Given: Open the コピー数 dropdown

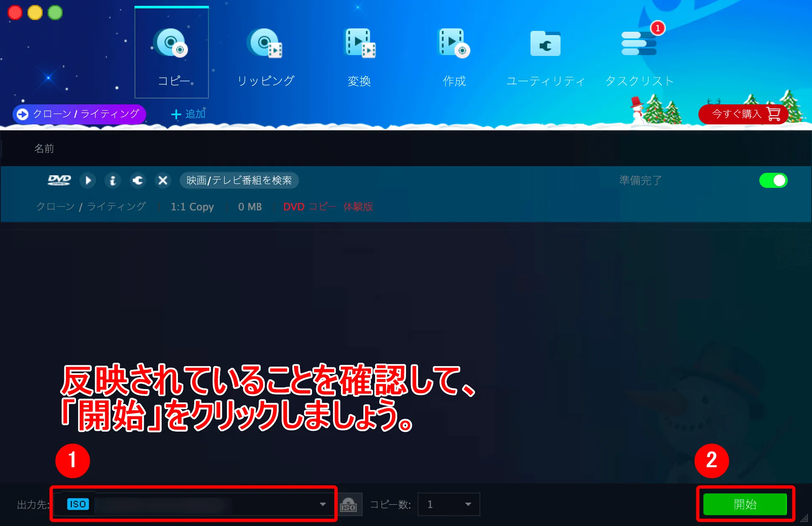Looking at the screenshot, I should (449, 504).
